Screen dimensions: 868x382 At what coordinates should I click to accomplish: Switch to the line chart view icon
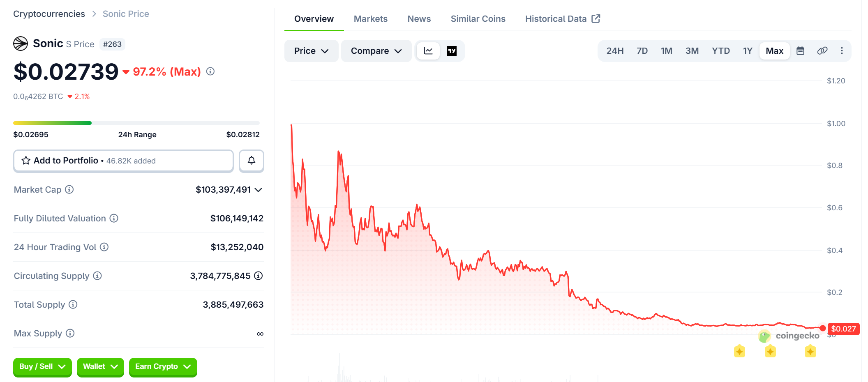pos(428,51)
